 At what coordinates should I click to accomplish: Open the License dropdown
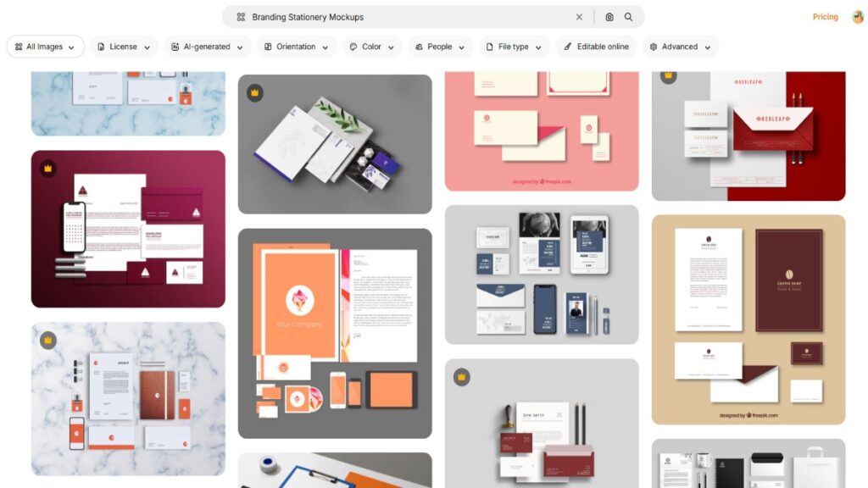click(x=124, y=47)
